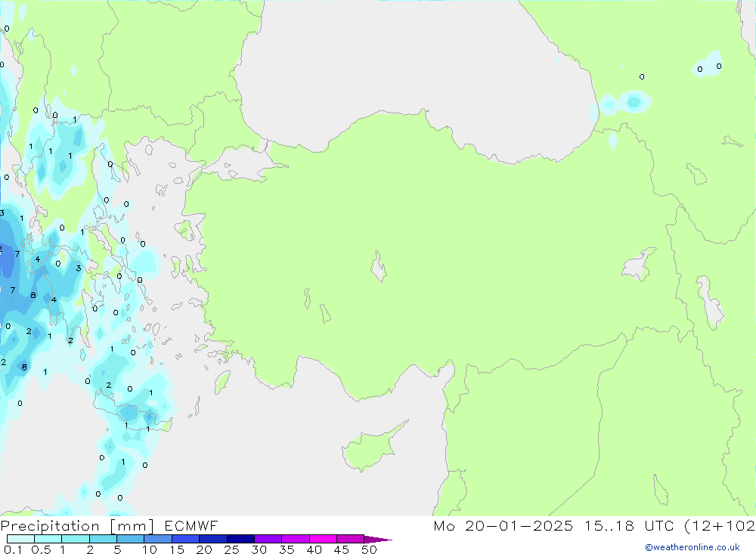Click the '35' legend scale label
Viewport: 756px width, 554px height.
287,549
